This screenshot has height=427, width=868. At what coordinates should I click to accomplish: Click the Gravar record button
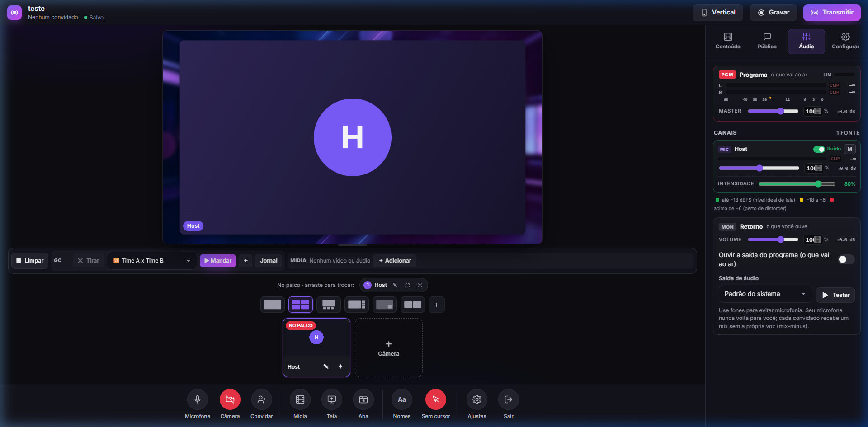(773, 13)
